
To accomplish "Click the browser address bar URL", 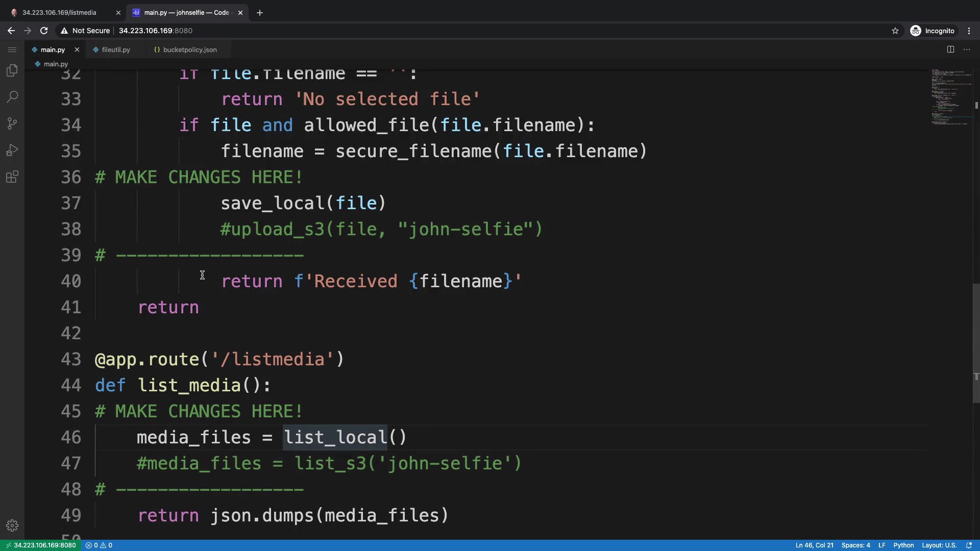I will [x=155, y=31].
